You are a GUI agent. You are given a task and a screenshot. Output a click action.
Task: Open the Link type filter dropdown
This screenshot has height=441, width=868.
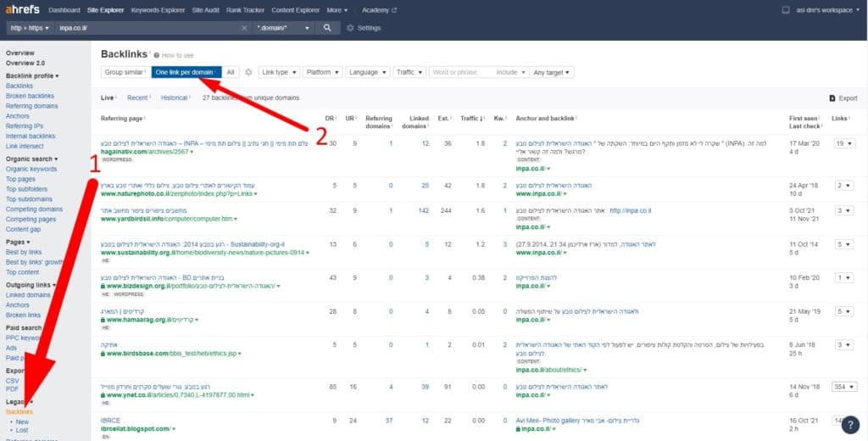[279, 72]
